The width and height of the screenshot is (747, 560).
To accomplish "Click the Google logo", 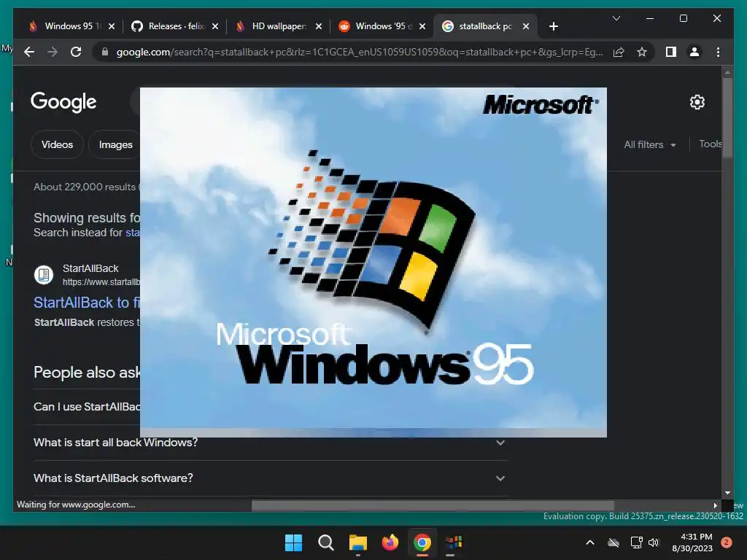I will (63, 101).
